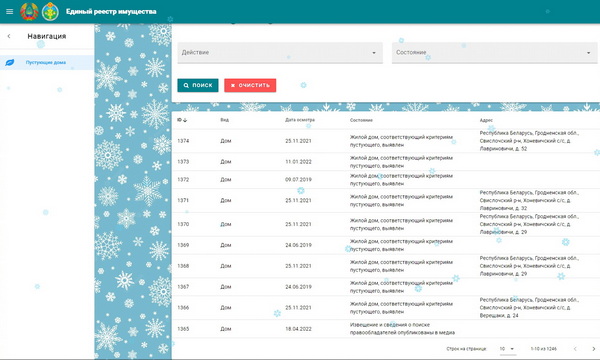Click the Belarus state emblem logo

[29, 11]
